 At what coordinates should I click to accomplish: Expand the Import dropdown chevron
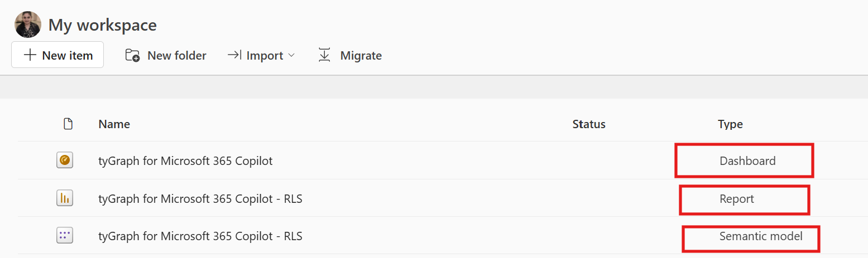(x=291, y=56)
